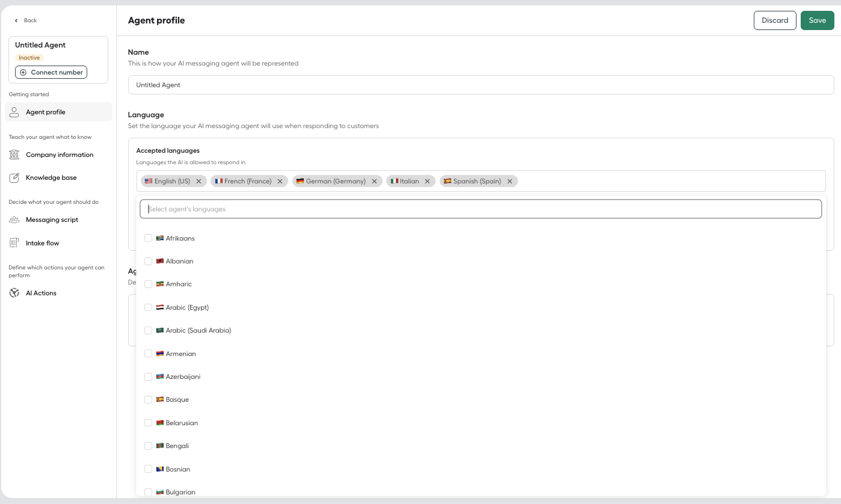Image resolution: width=841 pixels, height=504 pixels.
Task: Click the German flag on German chip
Action: (x=300, y=181)
